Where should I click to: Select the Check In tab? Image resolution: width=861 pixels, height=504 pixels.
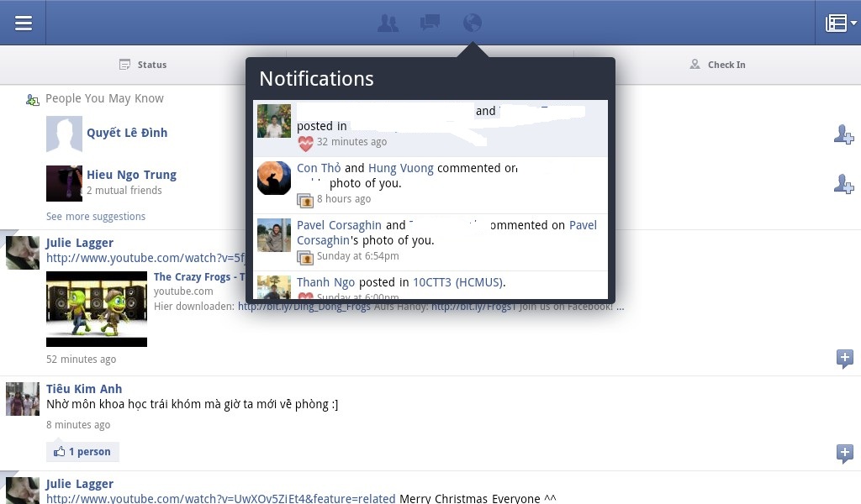click(x=717, y=65)
